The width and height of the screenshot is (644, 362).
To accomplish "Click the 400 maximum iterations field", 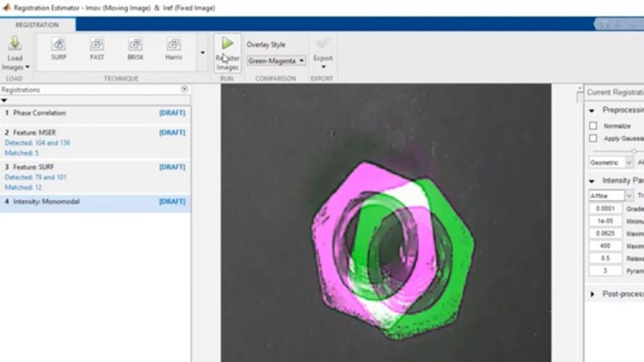I will (x=605, y=246).
